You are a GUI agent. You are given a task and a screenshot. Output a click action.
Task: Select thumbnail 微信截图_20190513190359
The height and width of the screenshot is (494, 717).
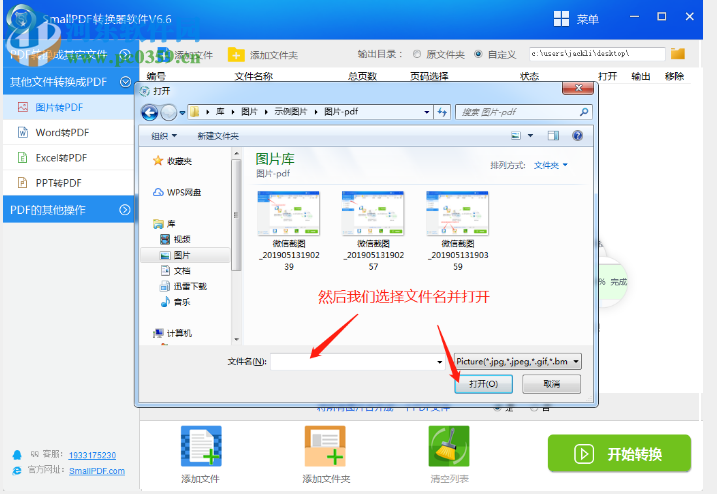coord(458,231)
